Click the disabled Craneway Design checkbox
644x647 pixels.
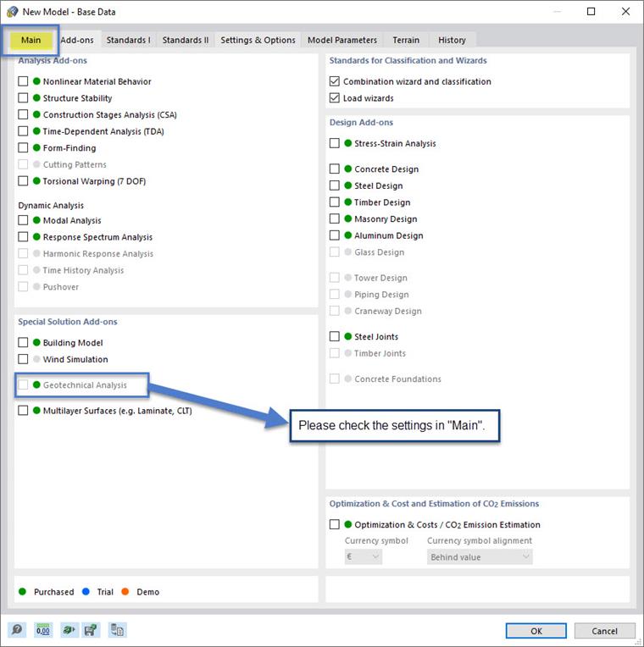(335, 311)
